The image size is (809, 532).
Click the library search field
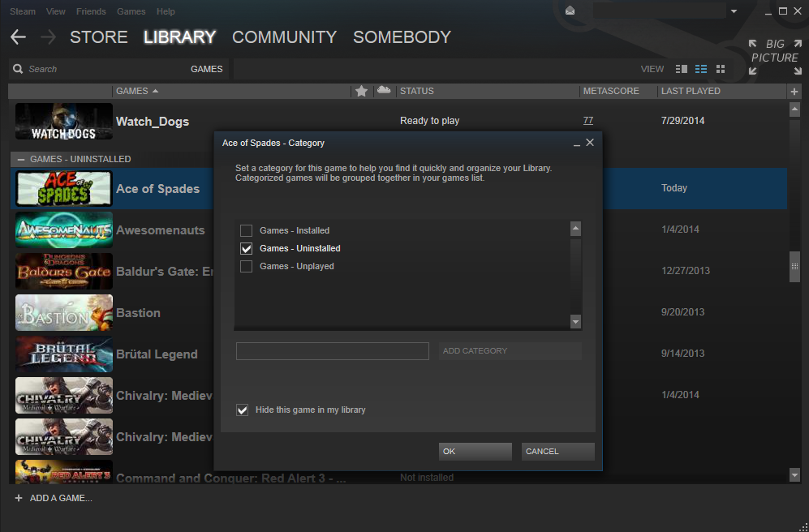click(x=103, y=69)
